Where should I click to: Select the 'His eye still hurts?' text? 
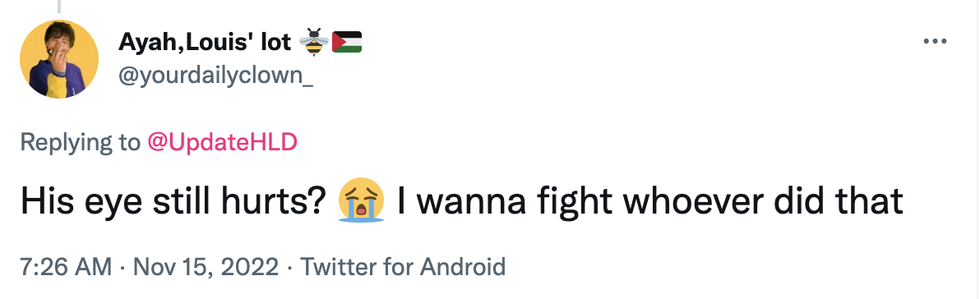[x=176, y=202]
